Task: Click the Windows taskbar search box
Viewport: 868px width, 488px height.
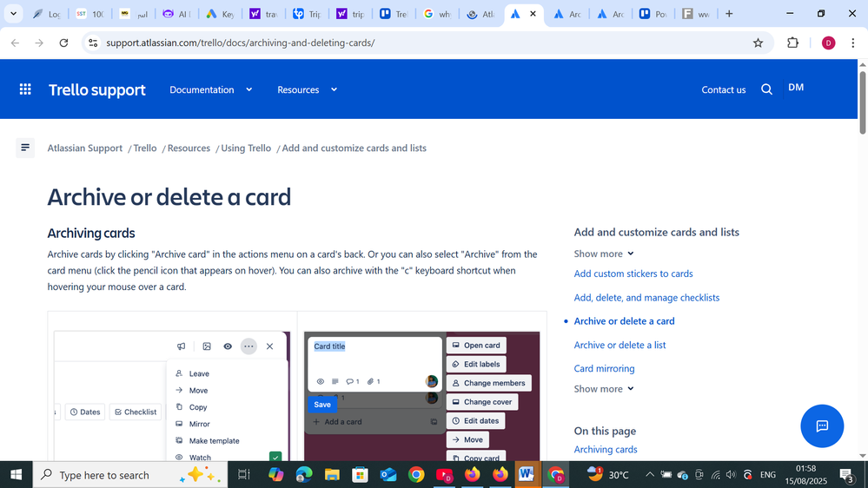Action: coord(130,475)
